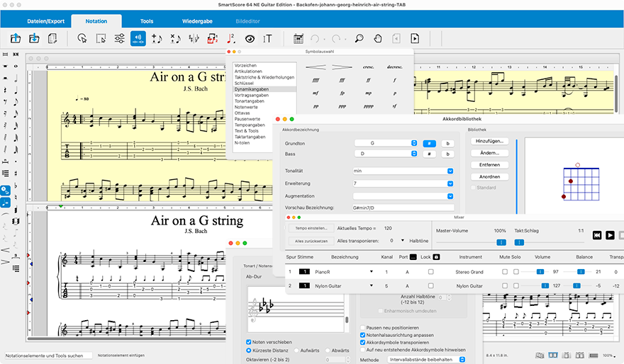Viewport: 624px width, 364px height.
Task: Click the marquee selection tool
Action: (101, 38)
